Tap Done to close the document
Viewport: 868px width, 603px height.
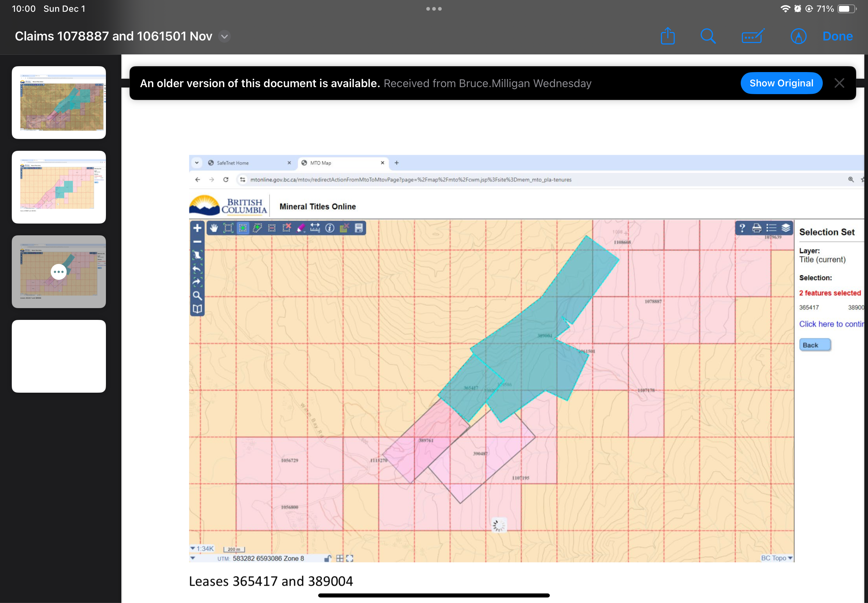pyautogui.click(x=837, y=36)
